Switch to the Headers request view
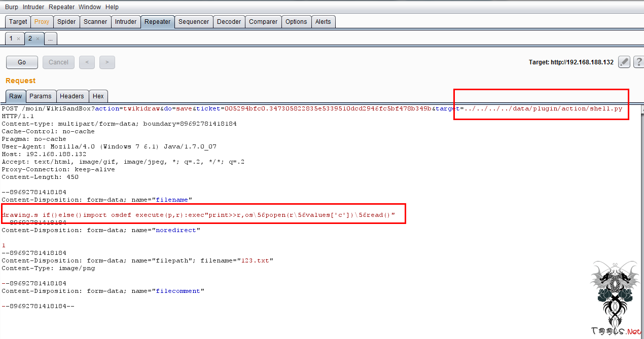Image resolution: width=644 pixels, height=339 pixels. [x=72, y=96]
